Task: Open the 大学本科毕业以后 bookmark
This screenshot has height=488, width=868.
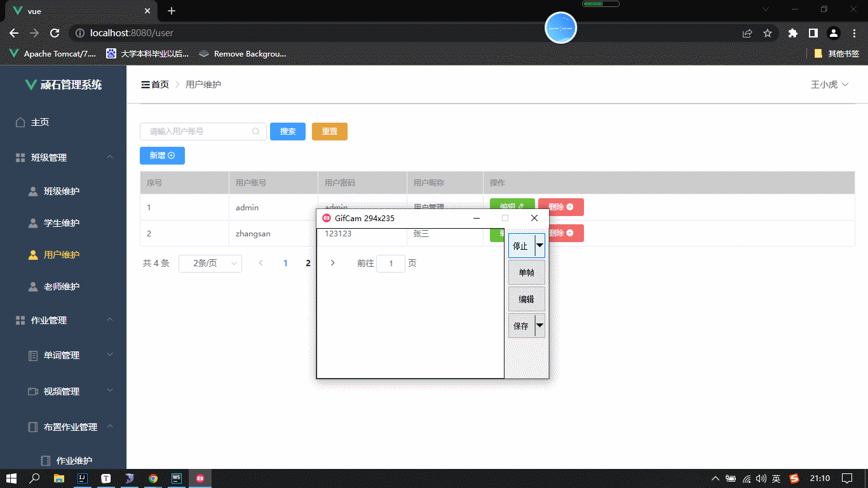Action: point(148,54)
